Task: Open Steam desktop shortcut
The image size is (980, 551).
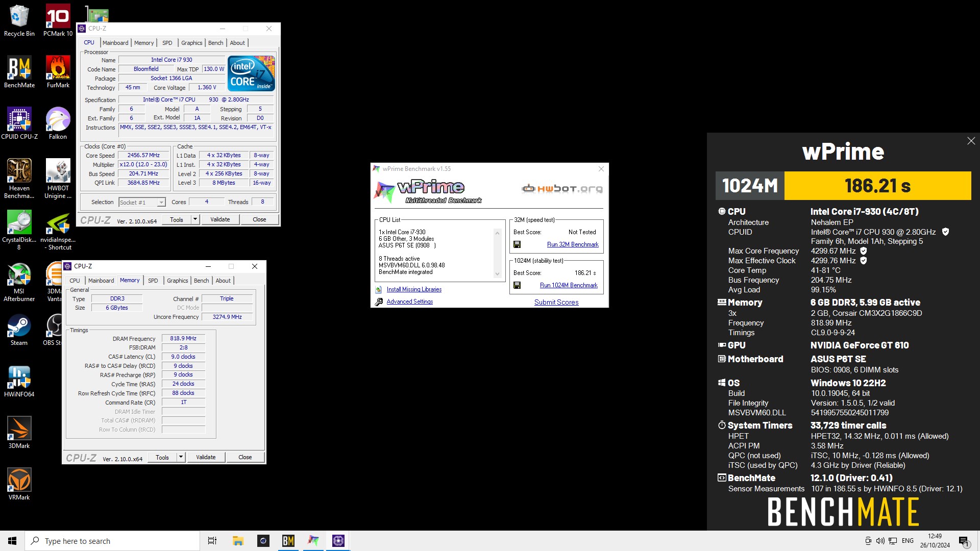Action: point(19,330)
